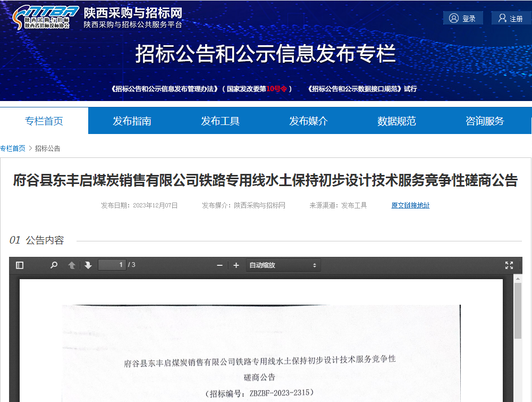This screenshot has width=532, height=402.
Task: Open the 发布指南 menu item
Action: [132, 121]
